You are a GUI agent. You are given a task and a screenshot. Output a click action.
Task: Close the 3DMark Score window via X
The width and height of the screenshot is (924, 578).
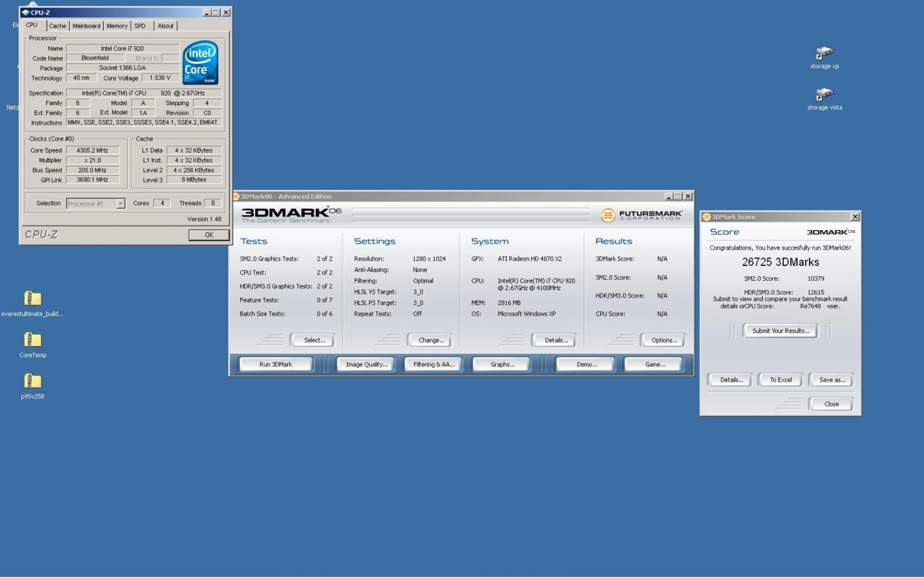pos(855,217)
